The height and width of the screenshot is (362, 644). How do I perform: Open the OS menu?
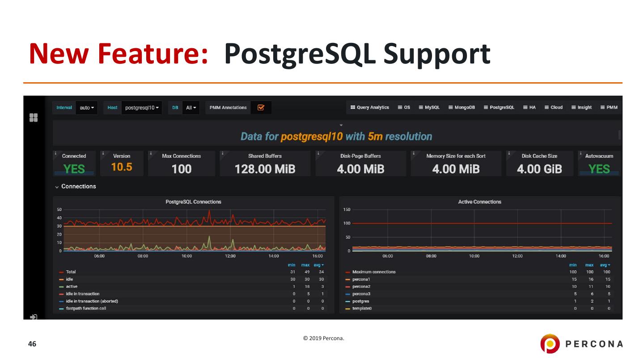click(404, 107)
